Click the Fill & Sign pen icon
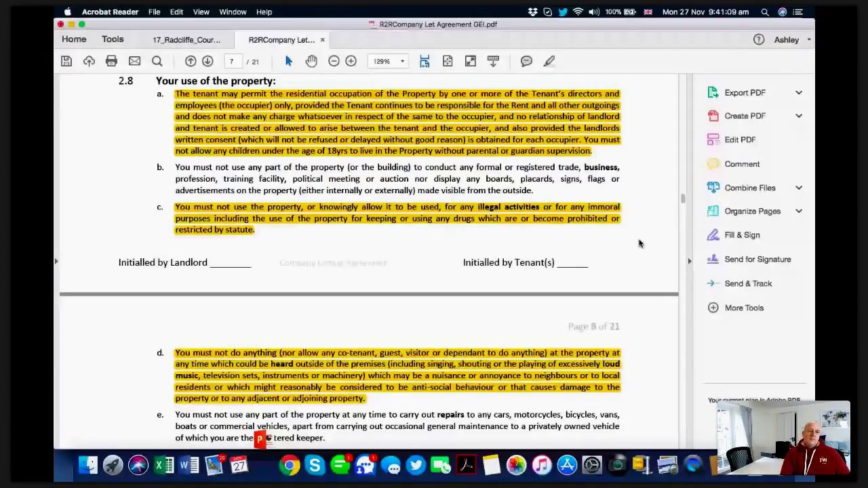868x488 pixels. [713, 235]
